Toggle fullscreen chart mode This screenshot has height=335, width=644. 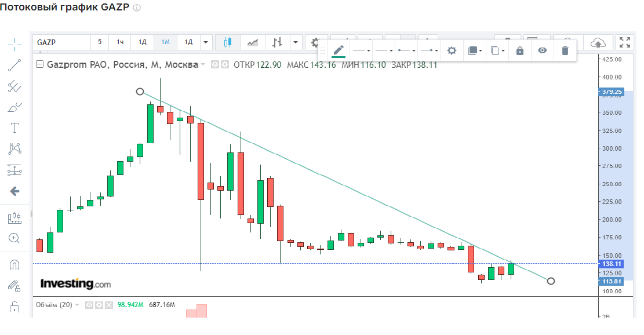625,42
